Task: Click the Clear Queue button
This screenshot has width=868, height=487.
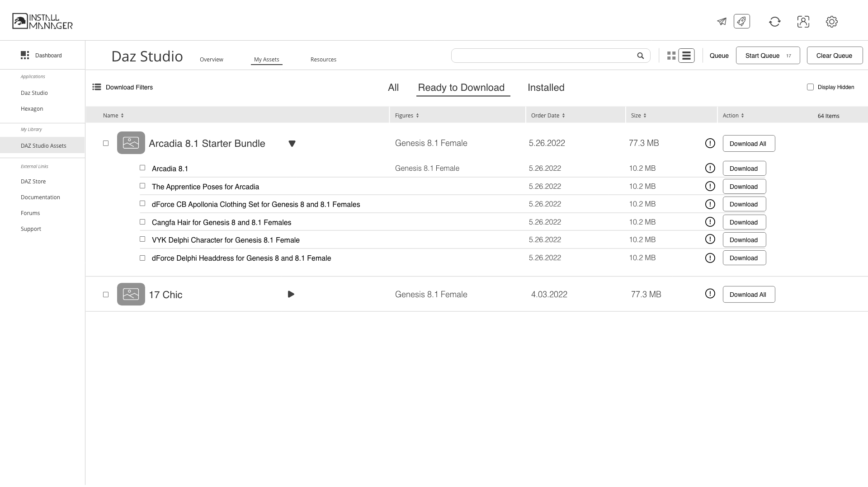Action: [835, 56]
